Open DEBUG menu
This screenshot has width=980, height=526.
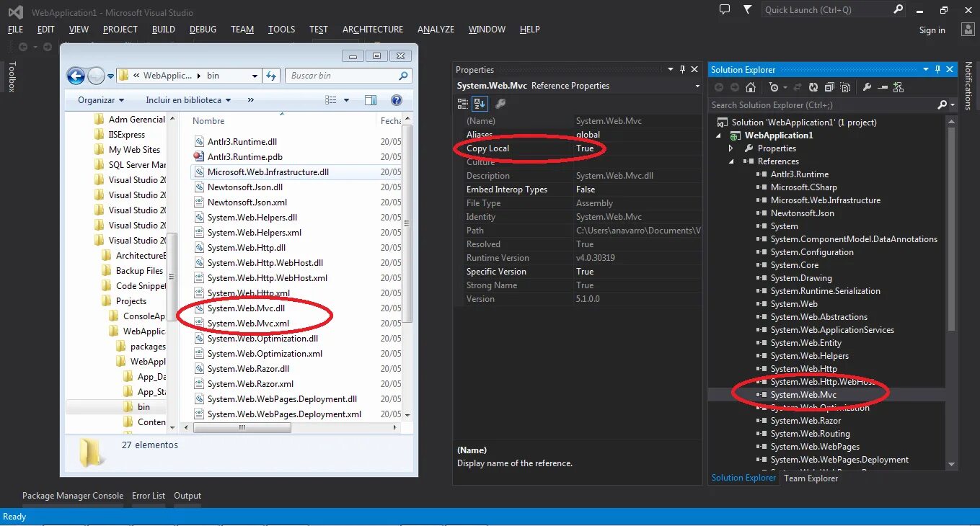pyautogui.click(x=203, y=30)
